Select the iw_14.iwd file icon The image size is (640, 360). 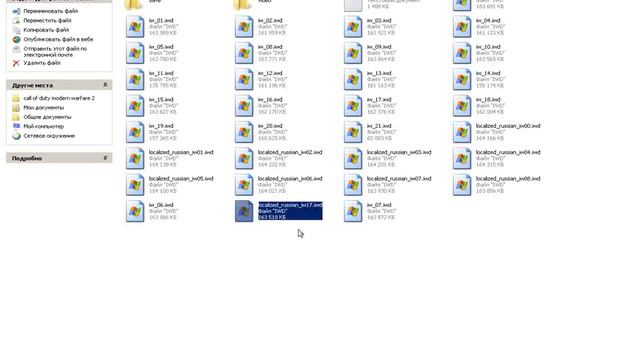click(x=462, y=79)
